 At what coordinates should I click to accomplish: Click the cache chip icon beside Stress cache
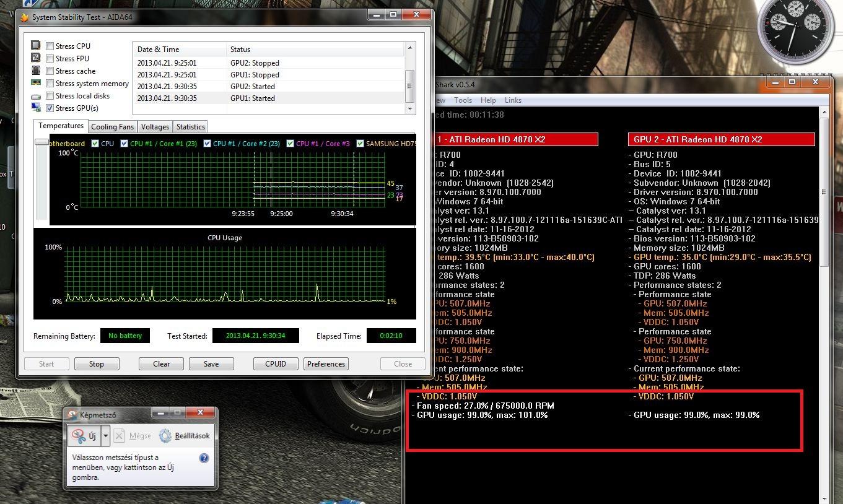(x=35, y=71)
